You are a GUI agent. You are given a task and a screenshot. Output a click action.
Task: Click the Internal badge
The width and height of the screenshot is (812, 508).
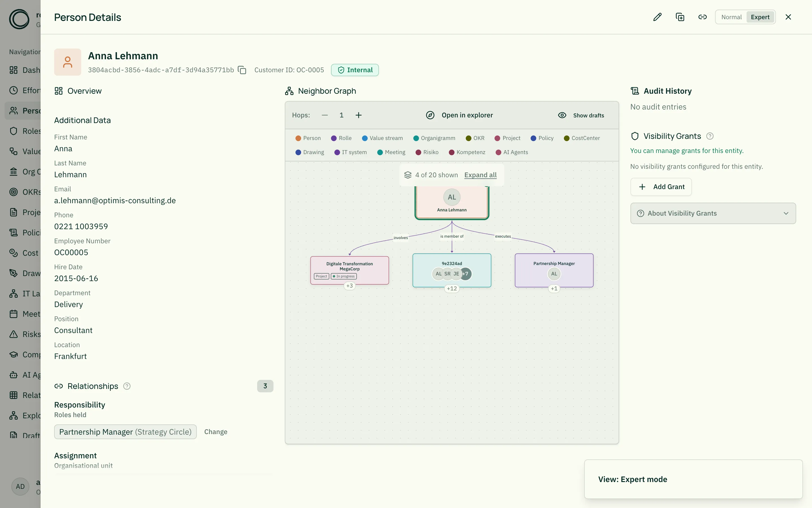[x=355, y=70]
